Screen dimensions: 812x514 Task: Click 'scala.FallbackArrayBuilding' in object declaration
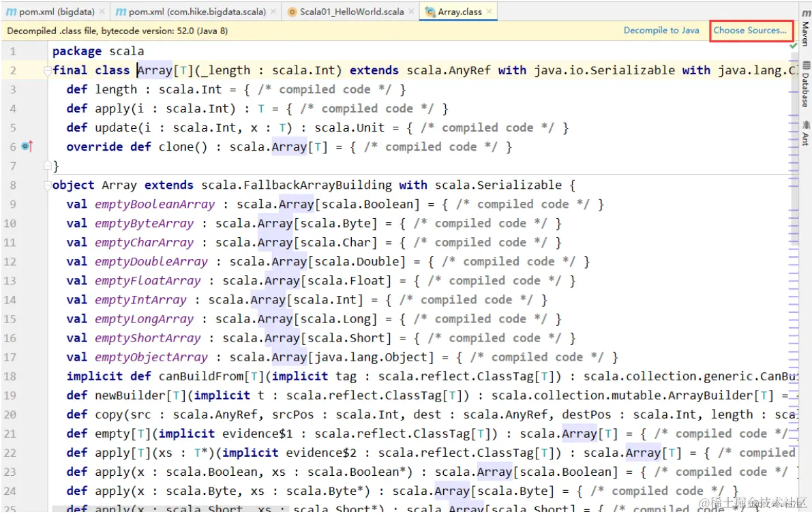pyautogui.click(x=296, y=185)
